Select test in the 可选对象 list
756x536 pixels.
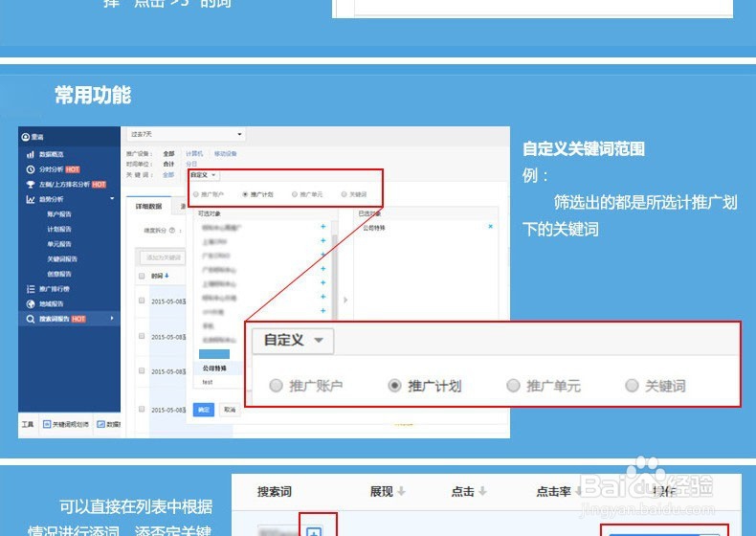point(208,382)
